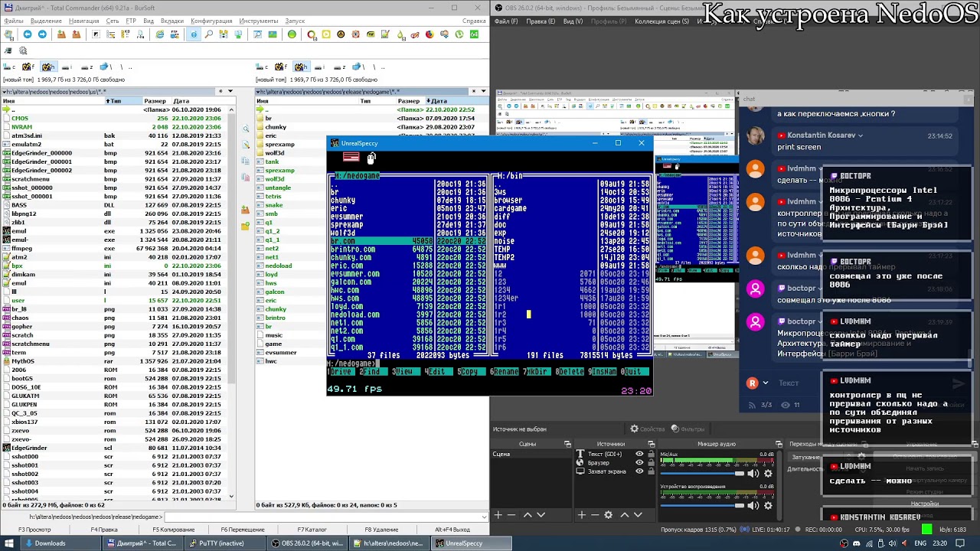Click the green 64 icon in toolbar
Viewport: 980px width, 551px height.
coord(474,34)
